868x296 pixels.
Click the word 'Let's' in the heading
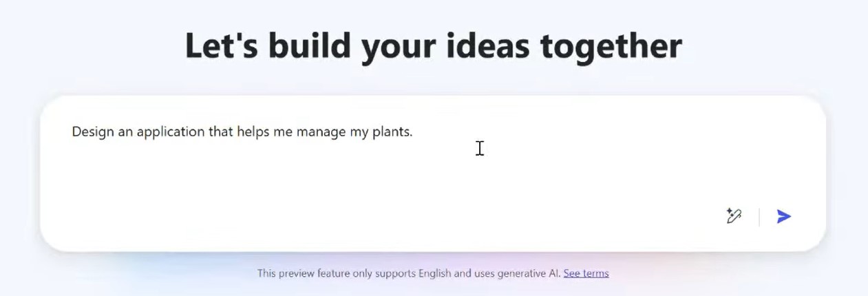[222, 45]
